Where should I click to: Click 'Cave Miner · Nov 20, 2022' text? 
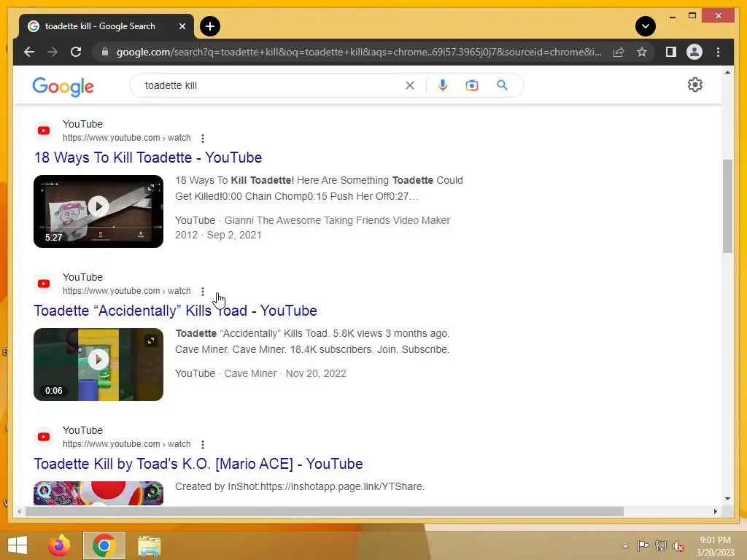[285, 373]
